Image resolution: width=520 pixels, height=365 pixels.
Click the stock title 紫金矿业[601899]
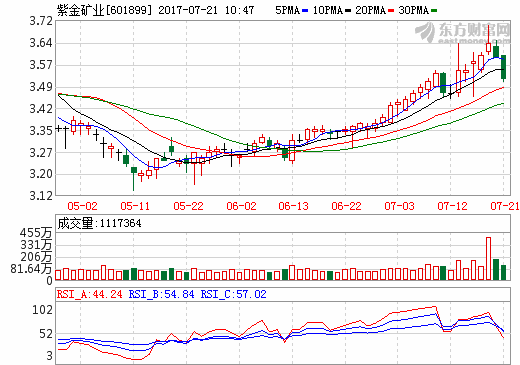point(104,10)
